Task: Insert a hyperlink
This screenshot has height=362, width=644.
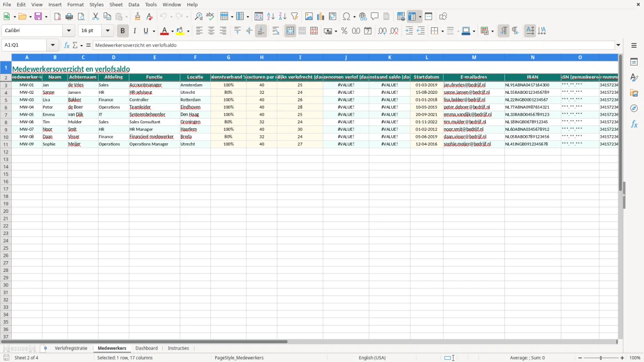Action: pos(363,17)
